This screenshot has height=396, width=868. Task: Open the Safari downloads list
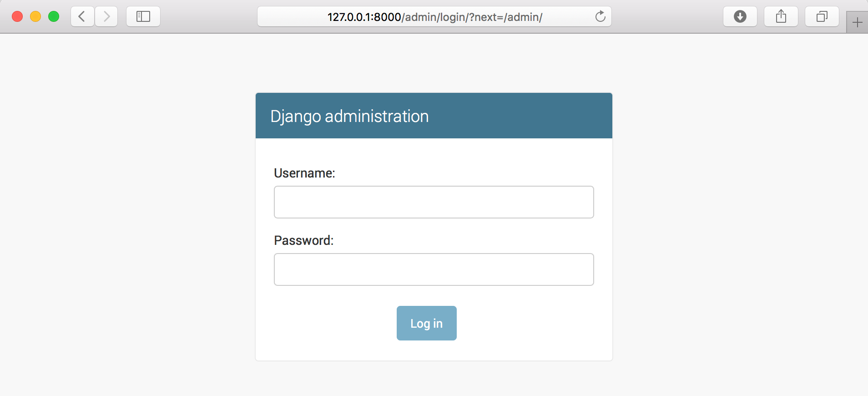click(740, 17)
